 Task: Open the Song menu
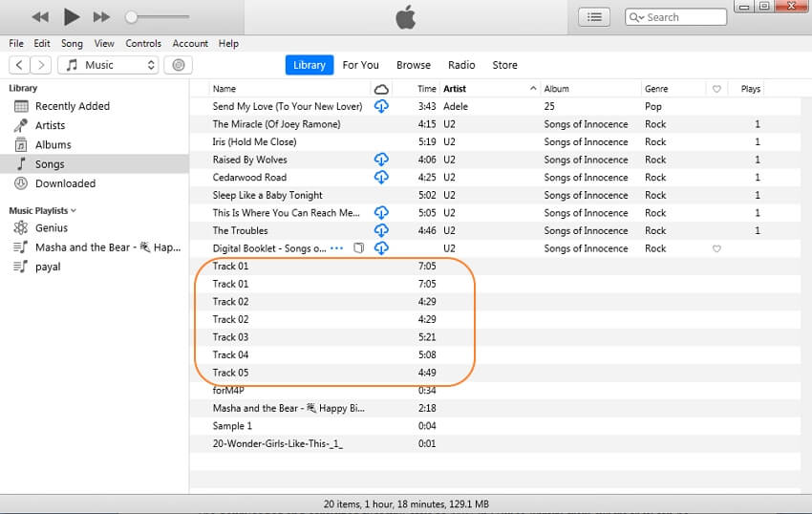[72, 44]
